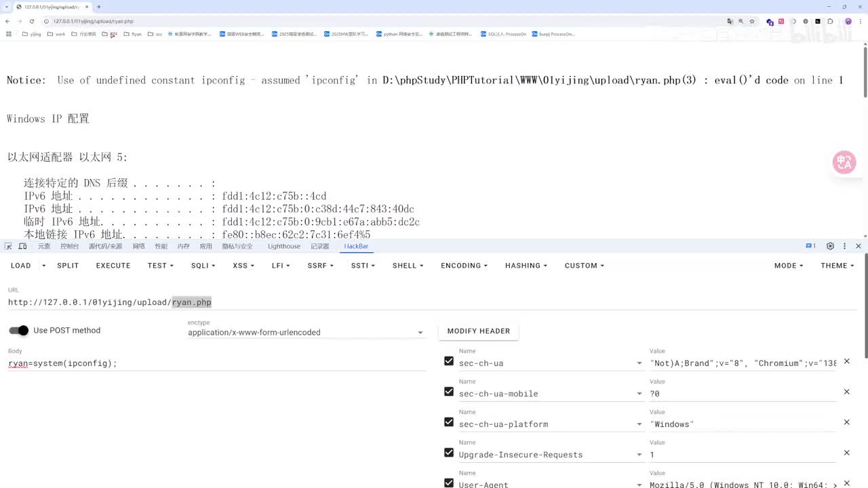Open the burp ProcessOn bookmark

coord(553,34)
